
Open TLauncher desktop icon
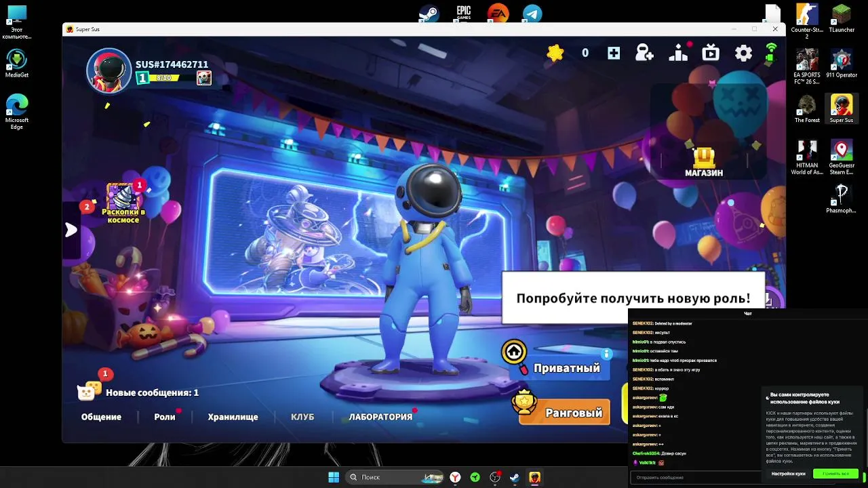point(842,19)
